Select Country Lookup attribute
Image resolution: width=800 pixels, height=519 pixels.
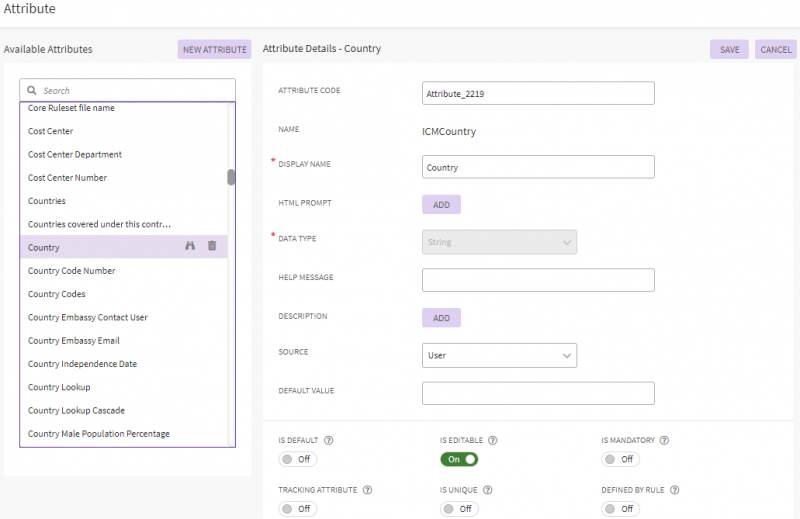point(123,387)
